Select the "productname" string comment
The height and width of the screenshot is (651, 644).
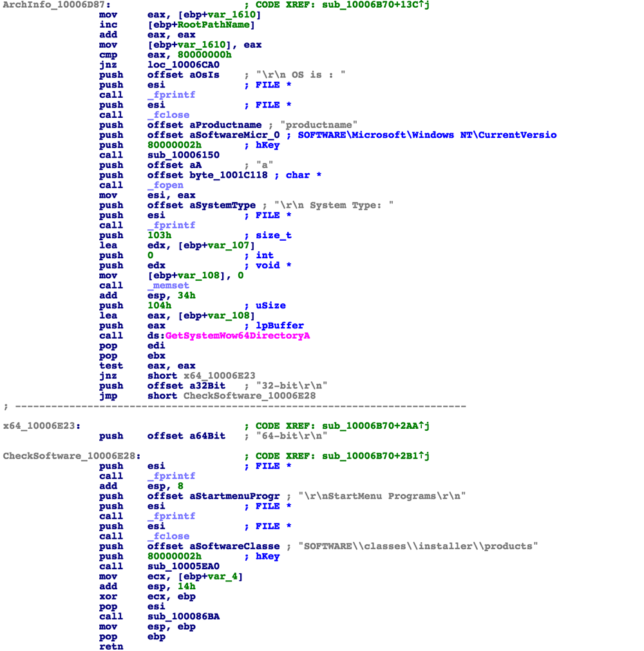click(x=319, y=126)
